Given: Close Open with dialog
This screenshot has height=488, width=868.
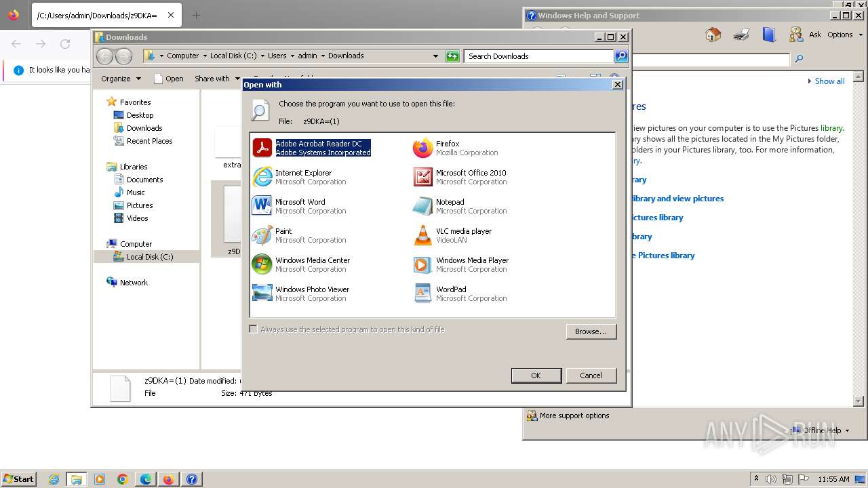Looking at the screenshot, I should 618,85.
